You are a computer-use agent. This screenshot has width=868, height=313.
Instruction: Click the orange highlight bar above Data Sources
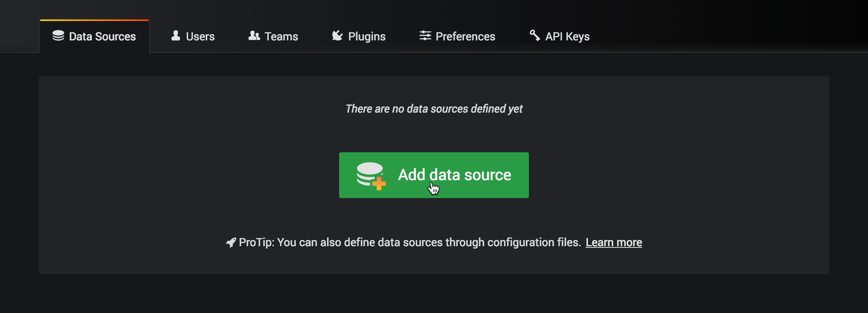pos(94,20)
